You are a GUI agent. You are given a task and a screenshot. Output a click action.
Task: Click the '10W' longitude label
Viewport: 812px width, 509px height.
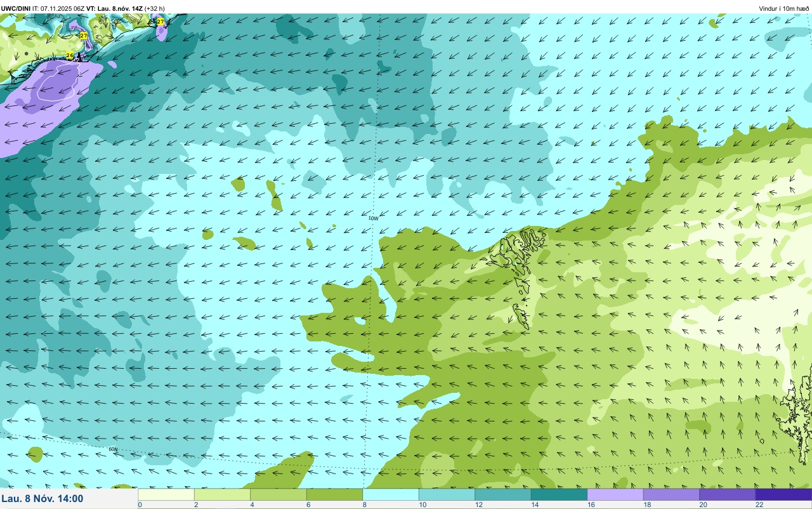click(x=374, y=218)
